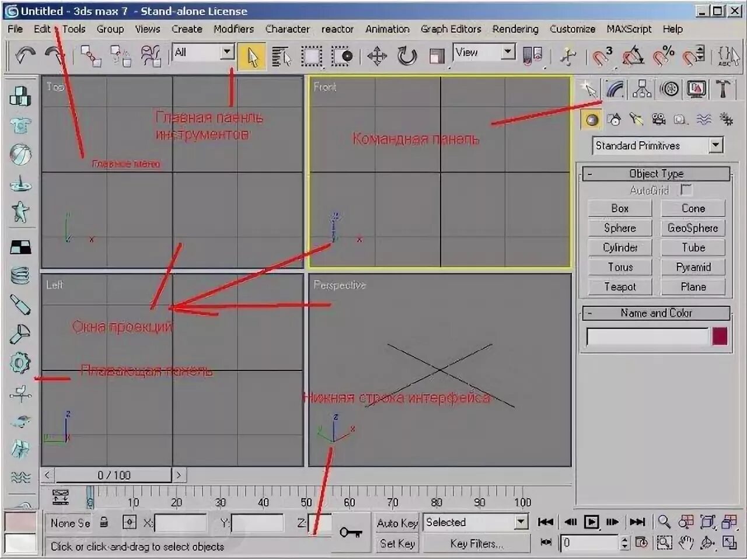This screenshot has height=560, width=747.
Task: Toggle the Key Mode button beside frame field
Action: pyautogui.click(x=546, y=542)
